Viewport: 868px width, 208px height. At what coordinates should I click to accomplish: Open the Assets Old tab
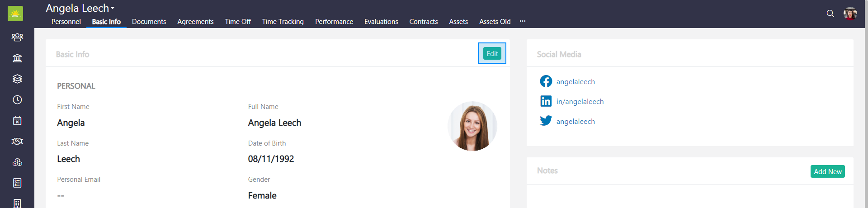[x=495, y=22]
